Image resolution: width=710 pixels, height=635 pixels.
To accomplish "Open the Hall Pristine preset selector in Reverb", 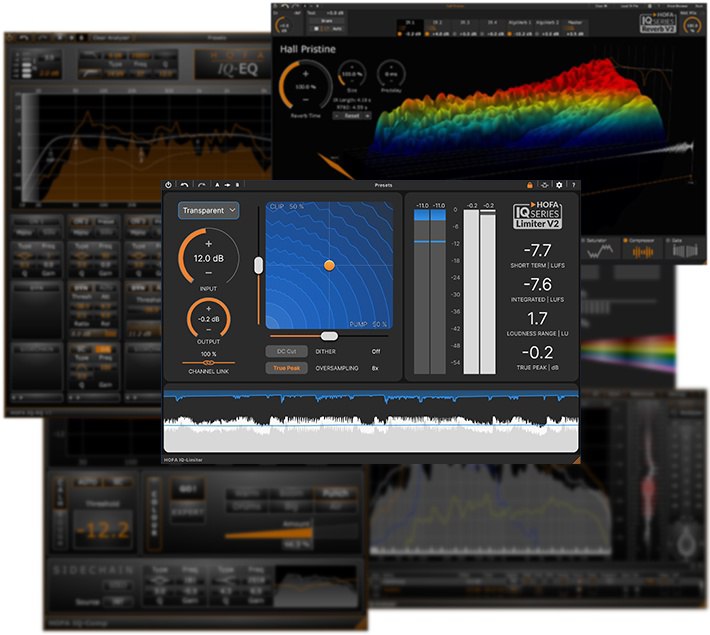I will 307,49.
